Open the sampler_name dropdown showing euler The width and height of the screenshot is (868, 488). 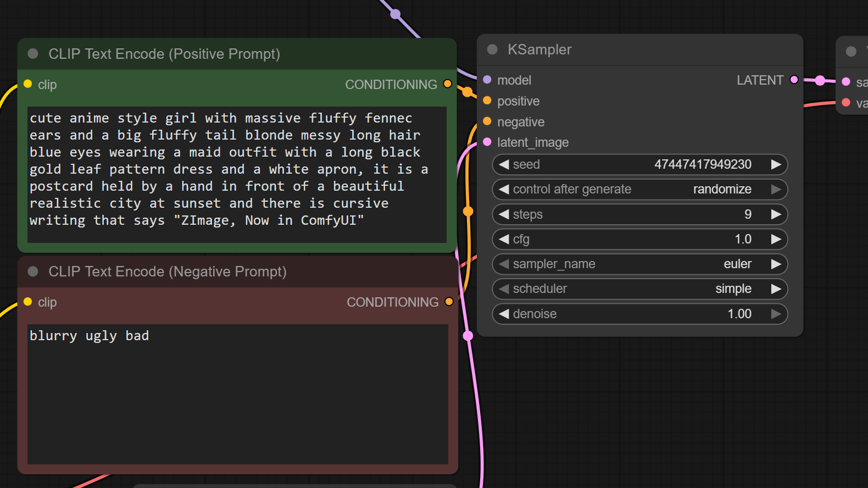640,264
